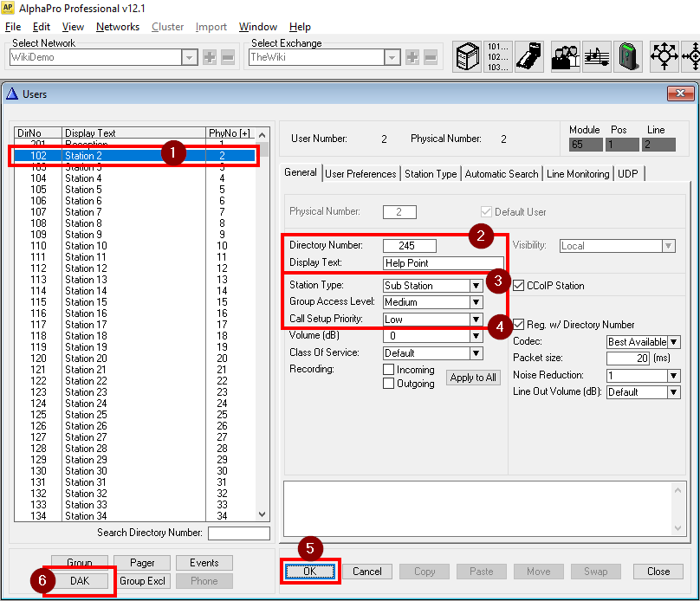700x601 pixels.
Task: Open the Station Type dropdown
Action: tap(476, 286)
